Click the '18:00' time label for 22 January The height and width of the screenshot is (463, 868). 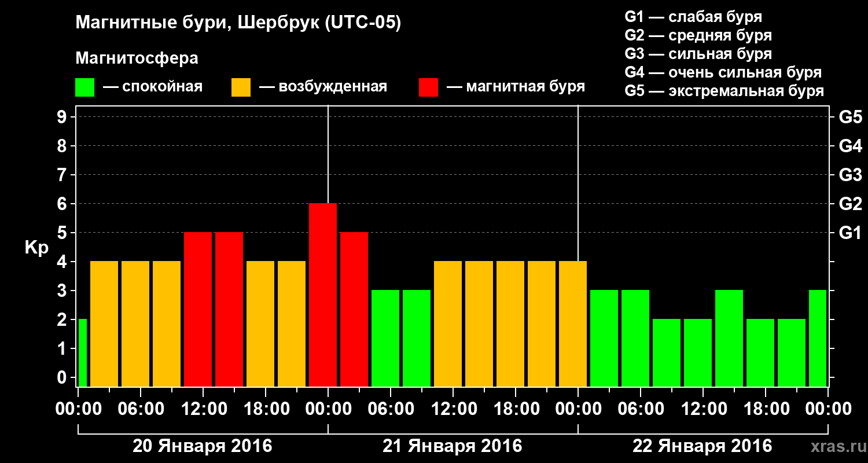[x=766, y=409]
